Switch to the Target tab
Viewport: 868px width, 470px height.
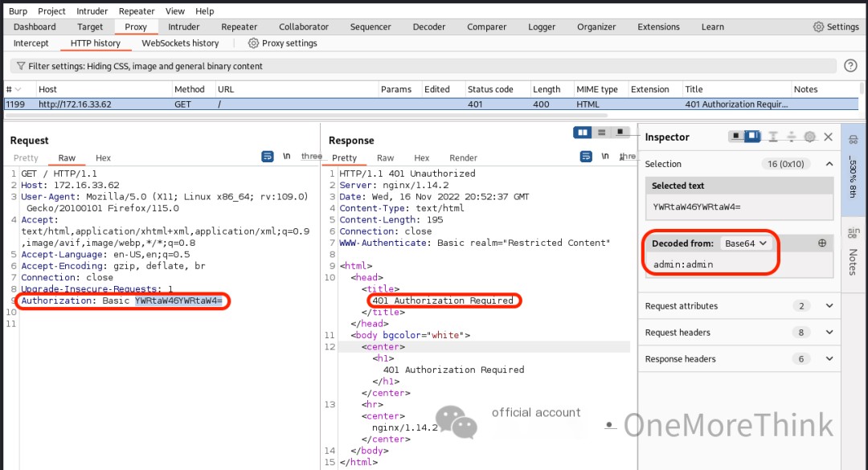90,27
